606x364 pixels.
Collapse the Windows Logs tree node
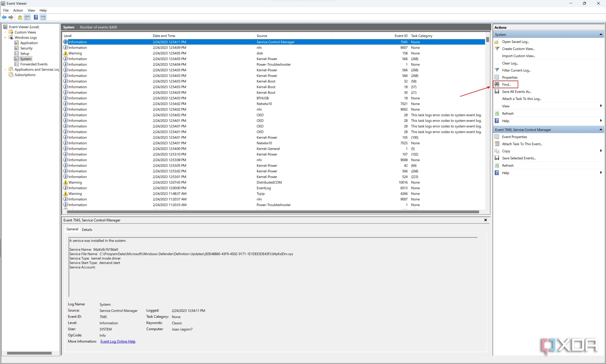(x=5, y=37)
